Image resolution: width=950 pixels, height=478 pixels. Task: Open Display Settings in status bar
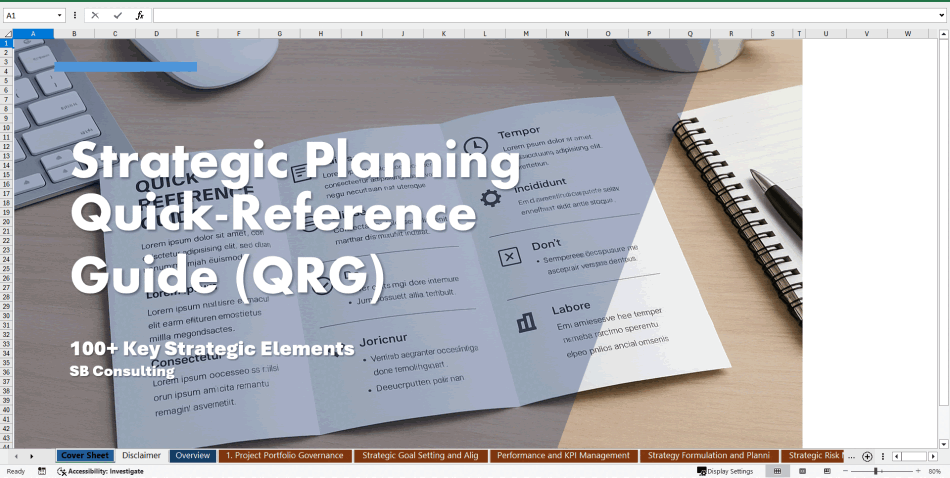(725, 471)
